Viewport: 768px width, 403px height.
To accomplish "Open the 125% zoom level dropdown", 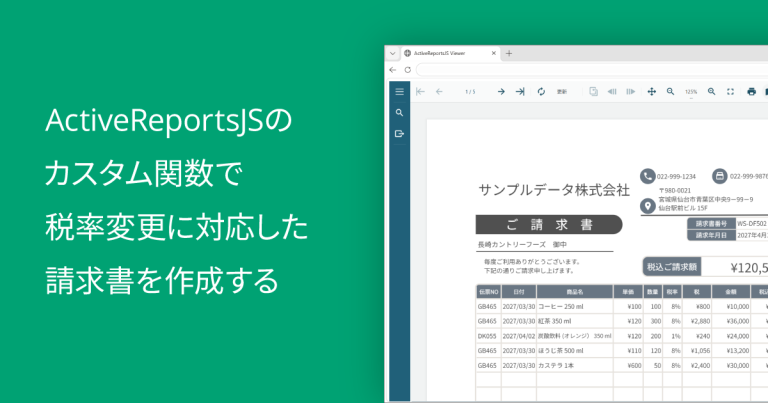I will point(691,92).
